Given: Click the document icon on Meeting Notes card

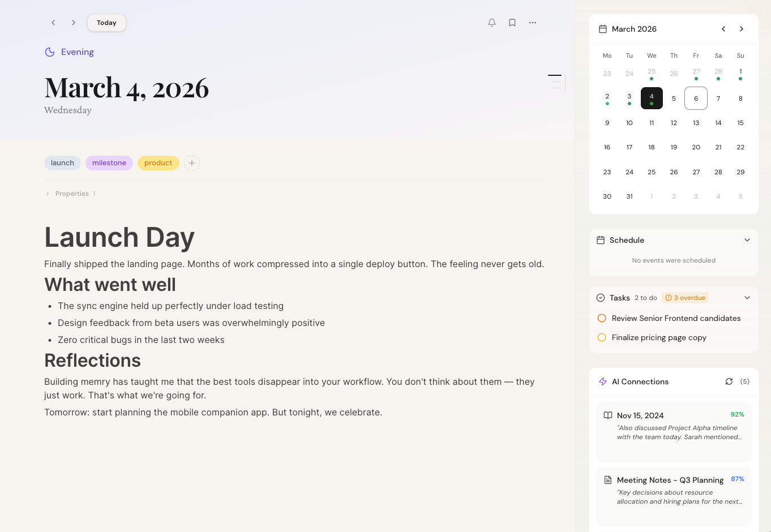Looking at the screenshot, I should pyautogui.click(x=607, y=480).
